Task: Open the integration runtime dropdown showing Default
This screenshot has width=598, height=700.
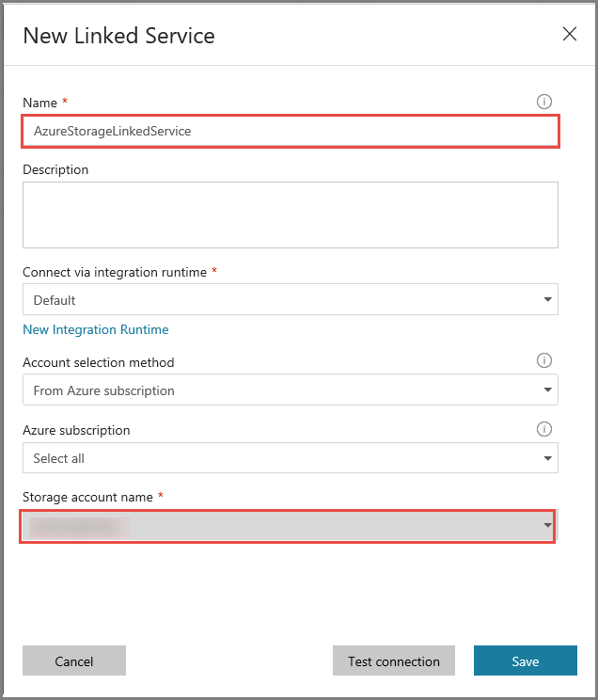Action: tap(282, 300)
